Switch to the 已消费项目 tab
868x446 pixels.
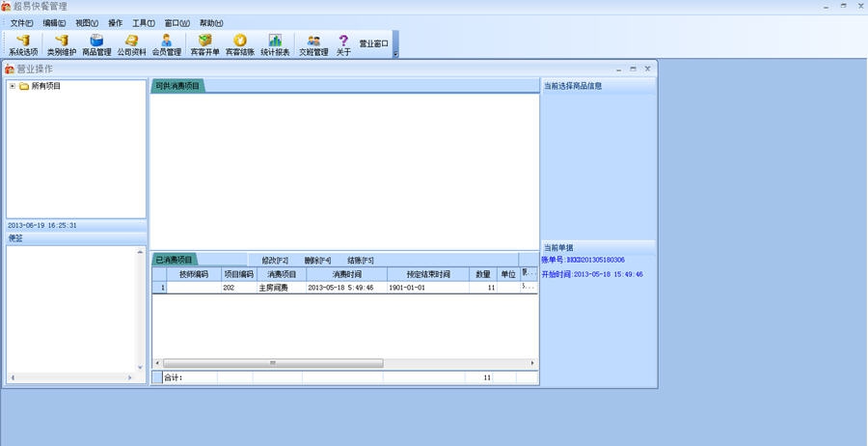[x=176, y=260]
